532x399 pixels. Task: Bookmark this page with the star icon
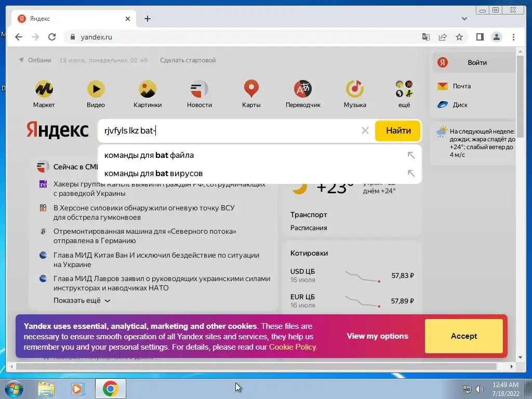pyautogui.click(x=459, y=37)
